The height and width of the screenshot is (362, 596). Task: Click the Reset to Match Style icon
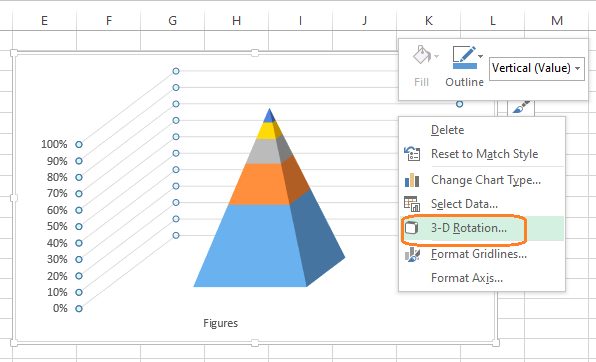pyautogui.click(x=412, y=154)
